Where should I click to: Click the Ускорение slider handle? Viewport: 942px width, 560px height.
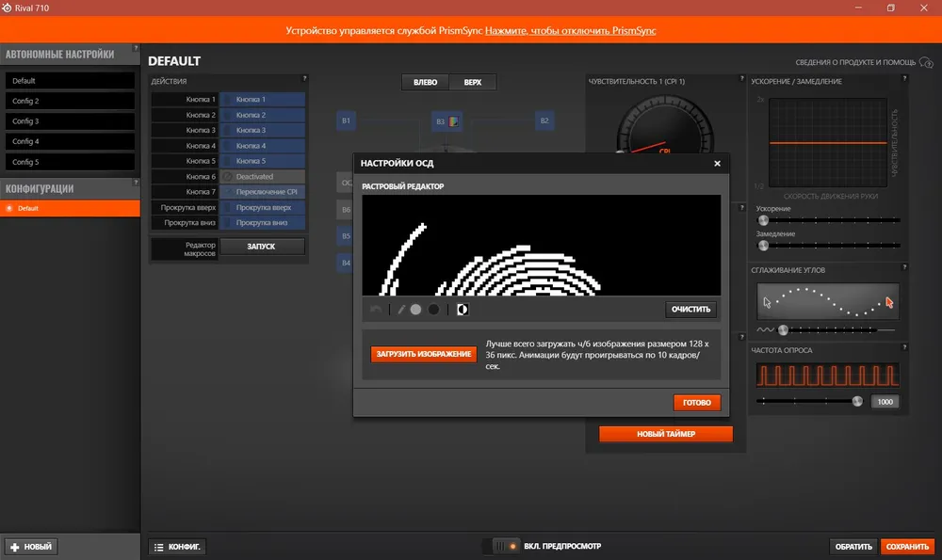tap(763, 220)
